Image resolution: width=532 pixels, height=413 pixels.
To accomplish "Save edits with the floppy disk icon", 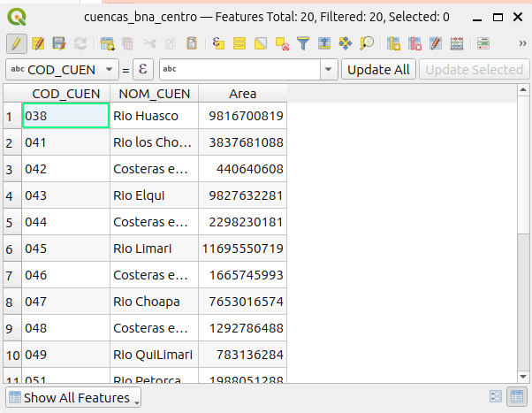I will click(59, 42).
